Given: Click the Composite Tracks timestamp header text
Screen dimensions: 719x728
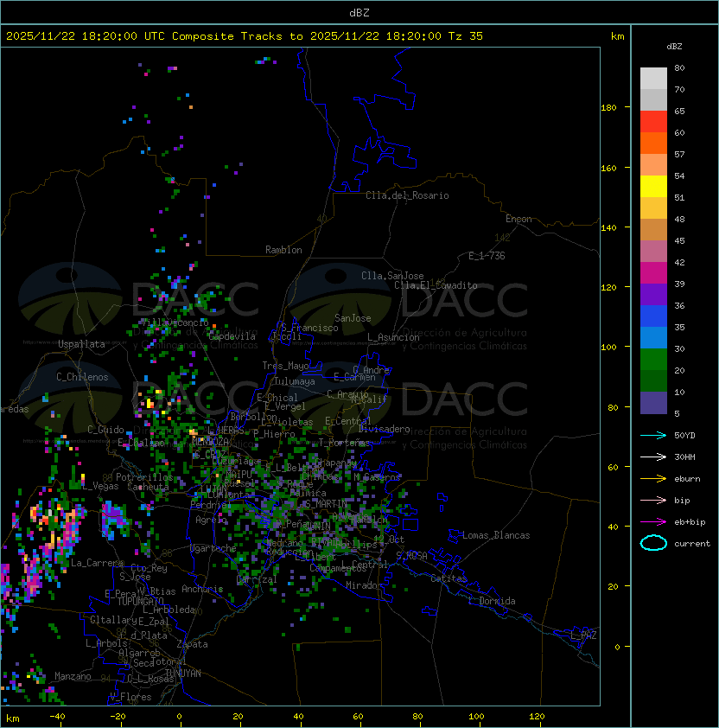Looking at the screenshot, I should click(x=245, y=36).
